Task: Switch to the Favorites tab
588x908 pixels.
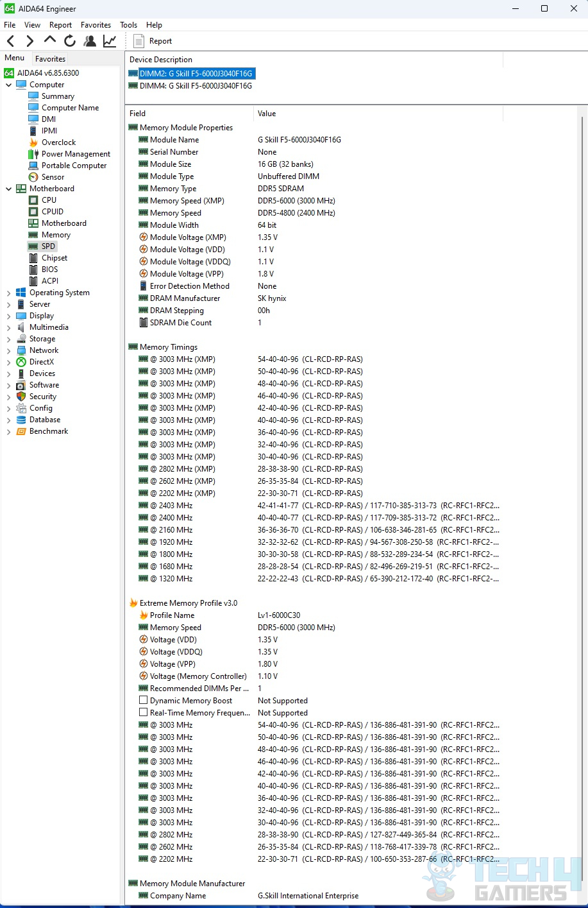Action: (50, 58)
